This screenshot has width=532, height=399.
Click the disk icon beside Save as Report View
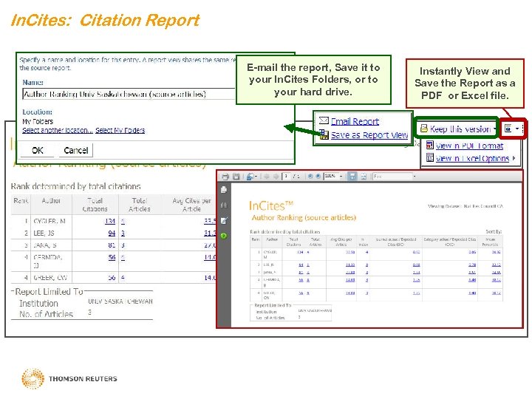(324, 134)
